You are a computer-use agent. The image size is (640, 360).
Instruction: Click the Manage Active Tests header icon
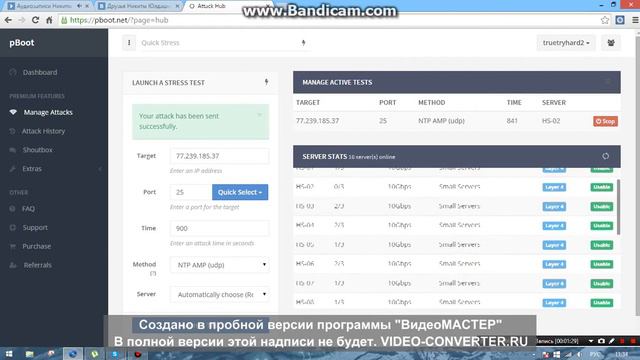[x=608, y=82]
